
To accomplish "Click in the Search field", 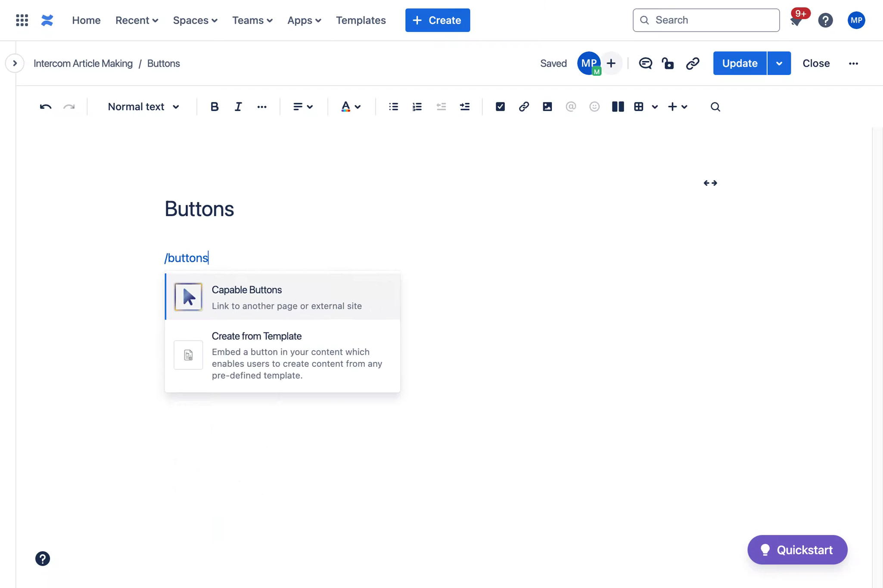I will pyautogui.click(x=706, y=20).
